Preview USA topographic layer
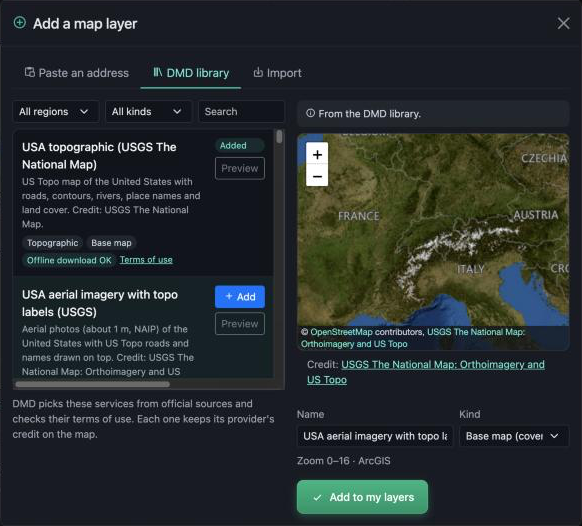The height and width of the screenshot is (526, 582). click(240, 168)
